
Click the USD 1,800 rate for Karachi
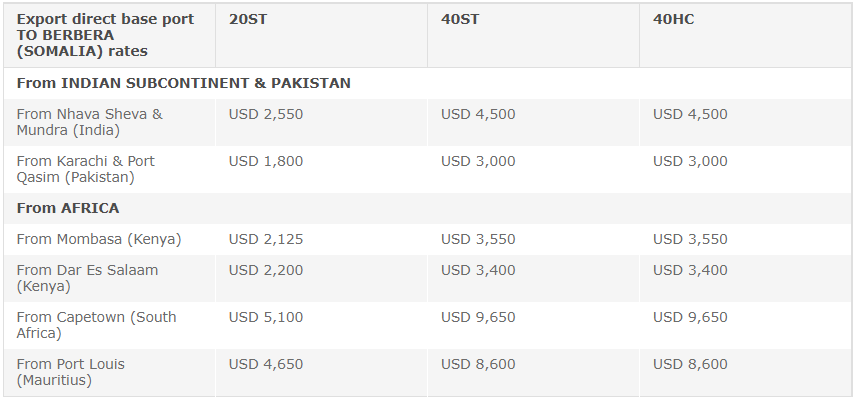(266, 161)
